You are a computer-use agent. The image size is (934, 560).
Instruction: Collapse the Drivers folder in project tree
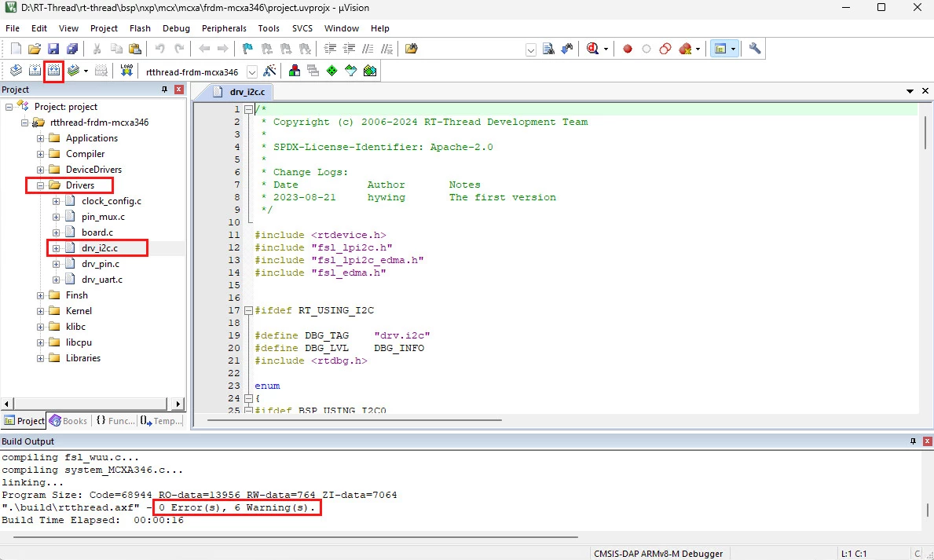(x=40, y=185)
